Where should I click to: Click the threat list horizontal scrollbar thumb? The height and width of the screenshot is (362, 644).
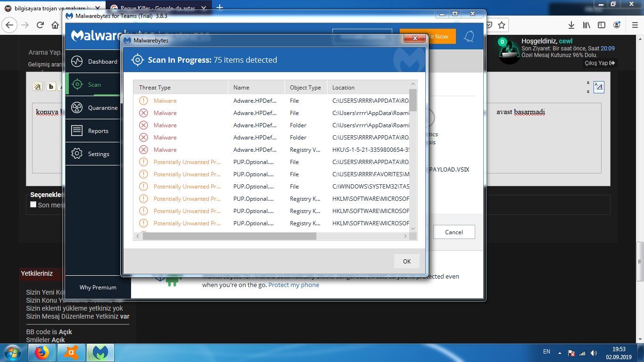230,236
